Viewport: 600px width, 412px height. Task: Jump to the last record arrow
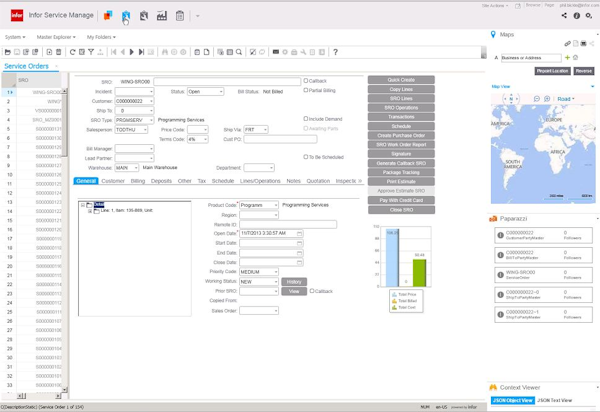pyautogui.click(x=141, y=52)
